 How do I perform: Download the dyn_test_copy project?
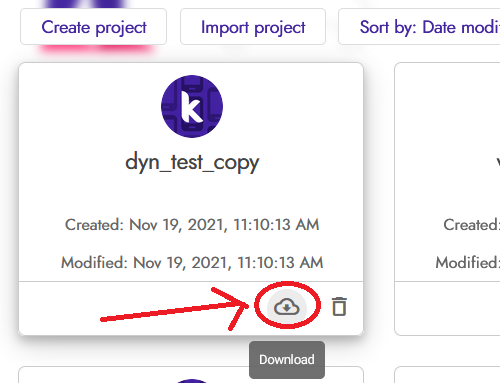pos(287,307)
